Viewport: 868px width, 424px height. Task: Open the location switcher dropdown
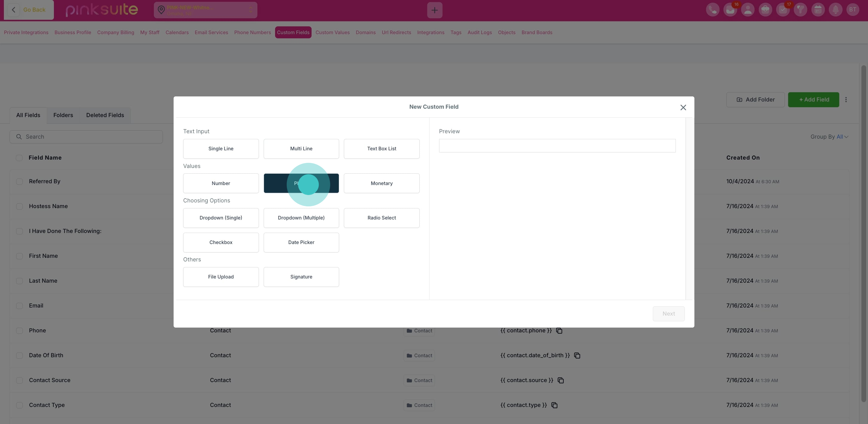coord(205,10)
